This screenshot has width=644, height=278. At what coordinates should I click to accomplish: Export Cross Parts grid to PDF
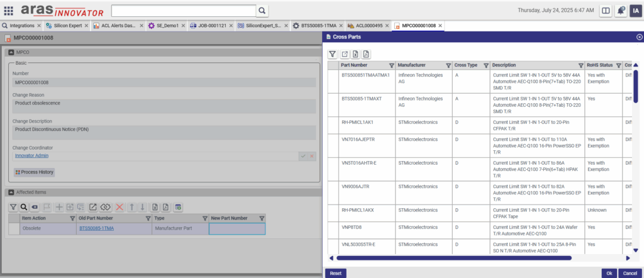pos(366,54)
